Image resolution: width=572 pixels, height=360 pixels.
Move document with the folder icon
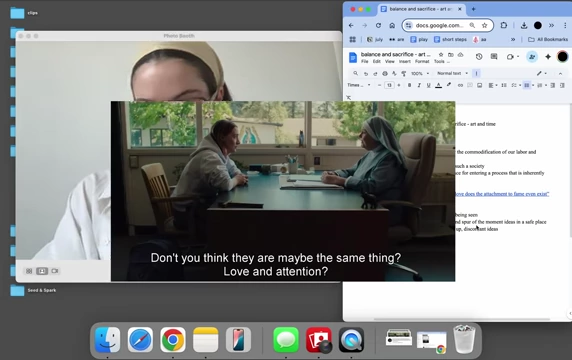[x=451, y=54]
